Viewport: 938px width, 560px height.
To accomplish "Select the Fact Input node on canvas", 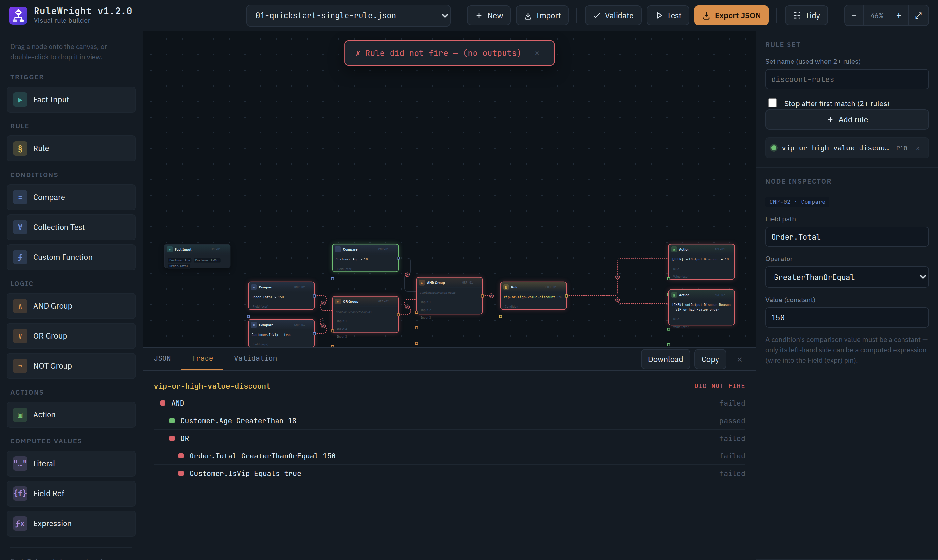I will click(197, 256).
